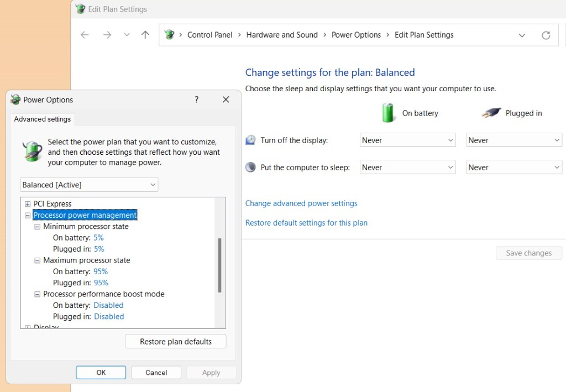This screenshot has height=392, width=566.
Task: Click the Refresh icon in address bar
Action: click(x=546, y=35)
